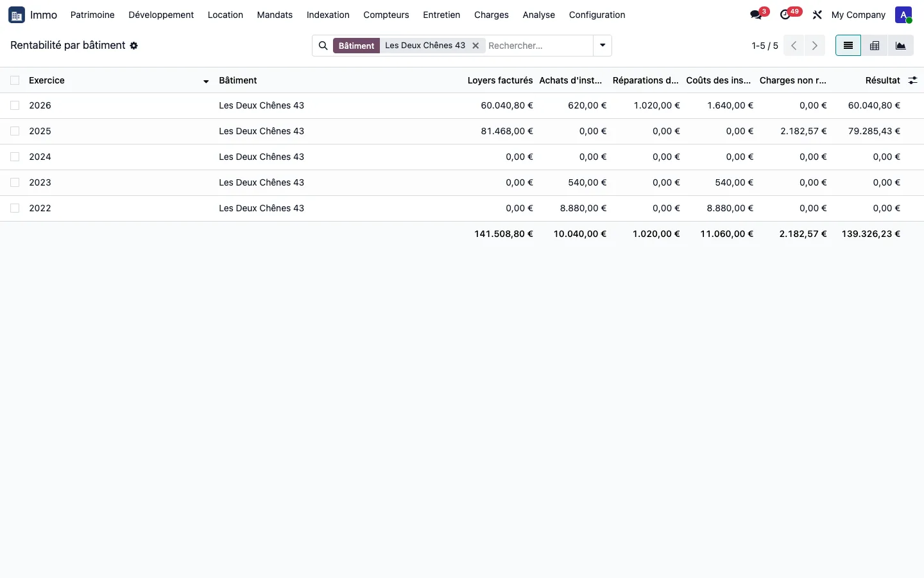Switch to graph view
This screenshot has width=924, height=578.
[901, 46]
